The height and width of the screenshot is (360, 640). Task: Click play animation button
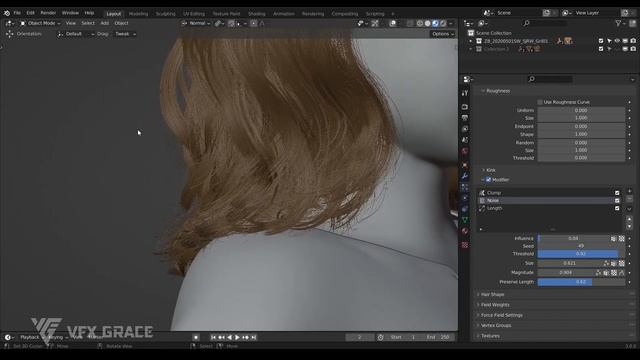click(237, 338)
